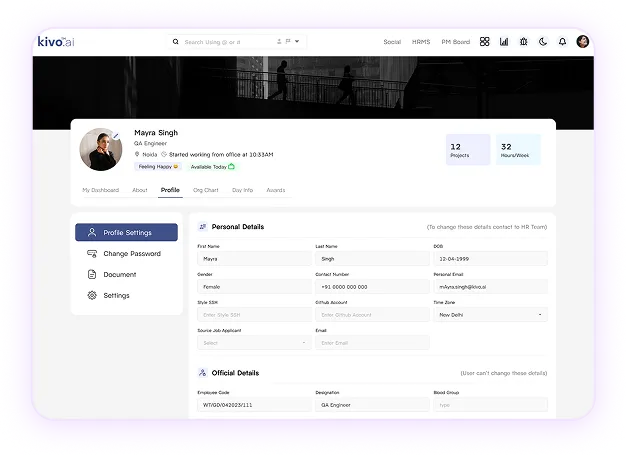Switch to My Dashboard tab

100,190
